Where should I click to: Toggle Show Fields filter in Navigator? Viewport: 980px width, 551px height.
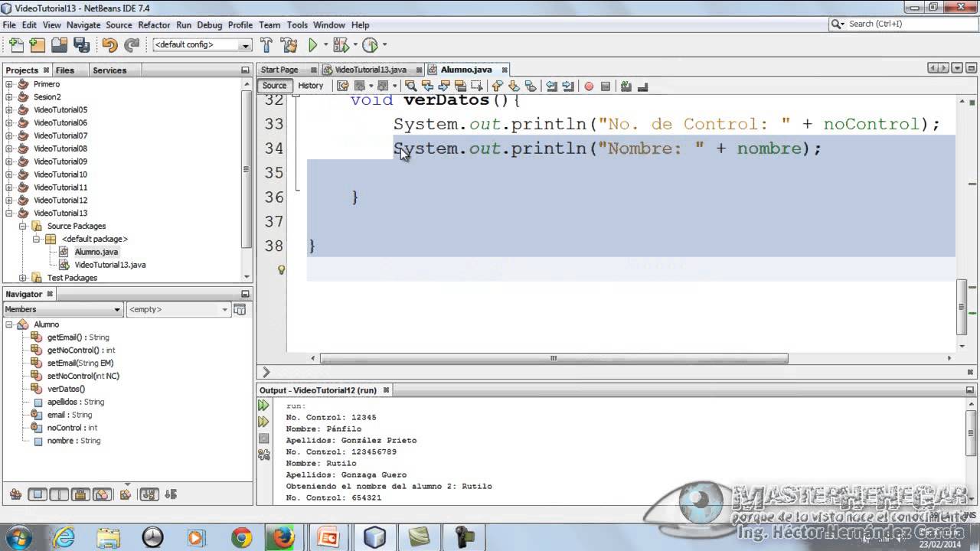[38, 494]
